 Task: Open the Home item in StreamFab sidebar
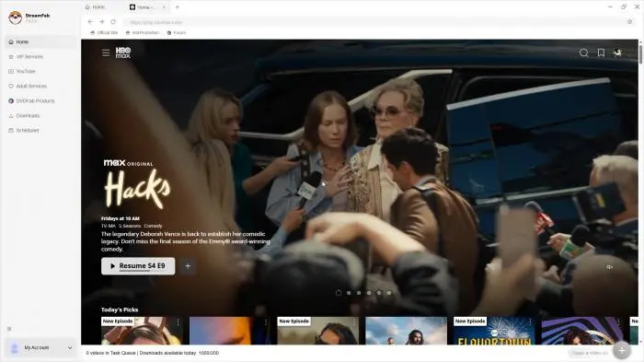point(40,42)
